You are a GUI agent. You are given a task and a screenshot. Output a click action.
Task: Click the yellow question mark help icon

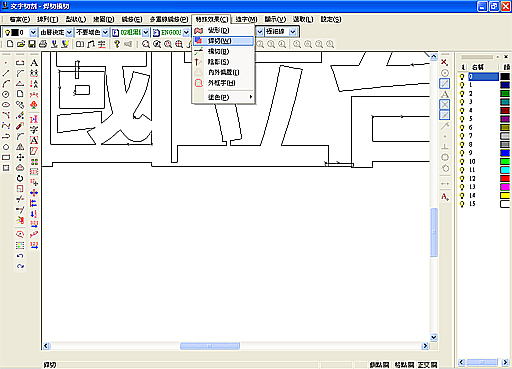pos(117,44)
